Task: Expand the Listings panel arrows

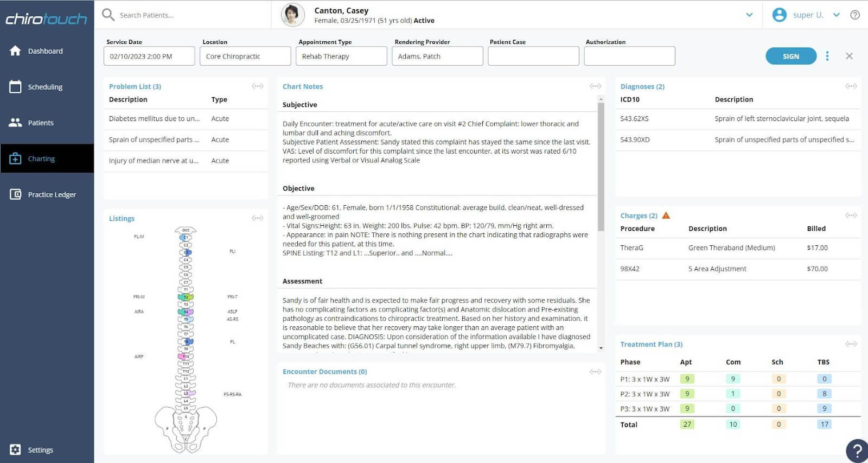Action: [x=258, y=218]
